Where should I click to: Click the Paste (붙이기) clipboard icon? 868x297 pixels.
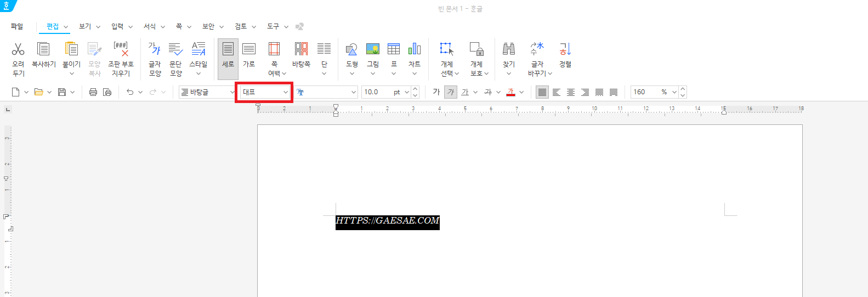coord(71,49)
